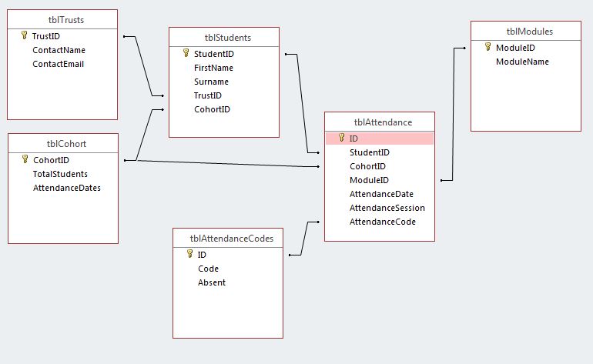593x364 pixels.
Task: Select the tblAttendance table title bar
Action: click(380, 122)
